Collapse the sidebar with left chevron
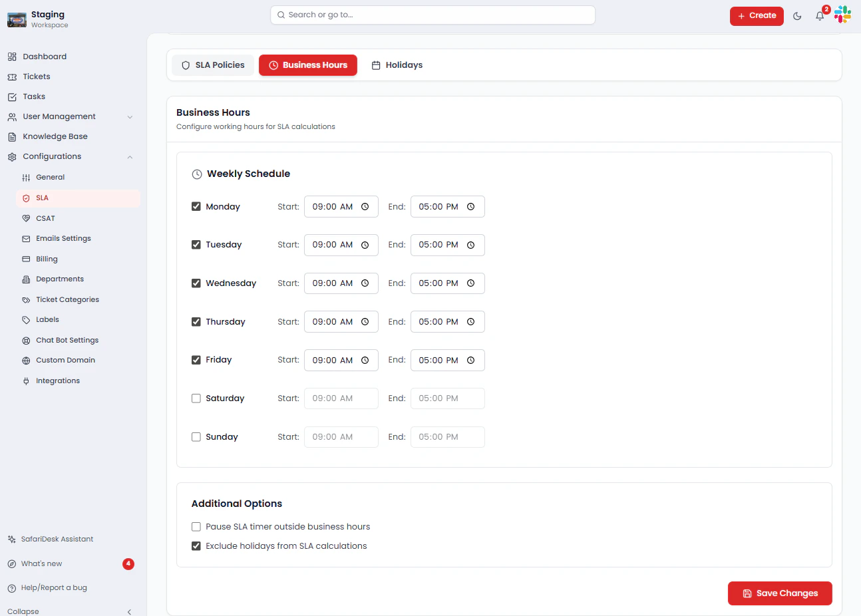Screen dimensions: 861x616 [x=129, y=612]
